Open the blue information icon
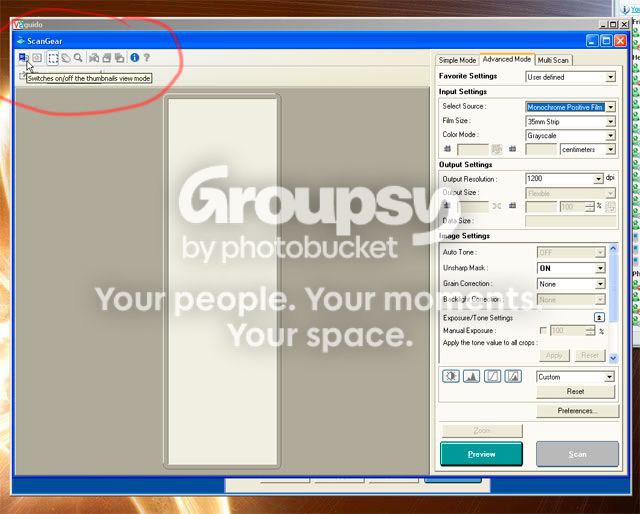This screenshot has width=640, height=514. pos(135,58)
